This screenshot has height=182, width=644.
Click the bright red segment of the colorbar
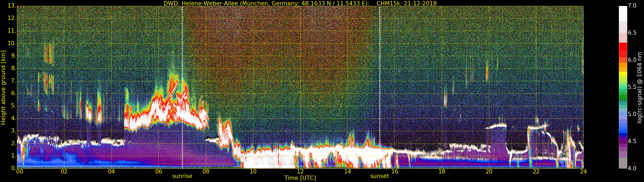click(623, 47)
